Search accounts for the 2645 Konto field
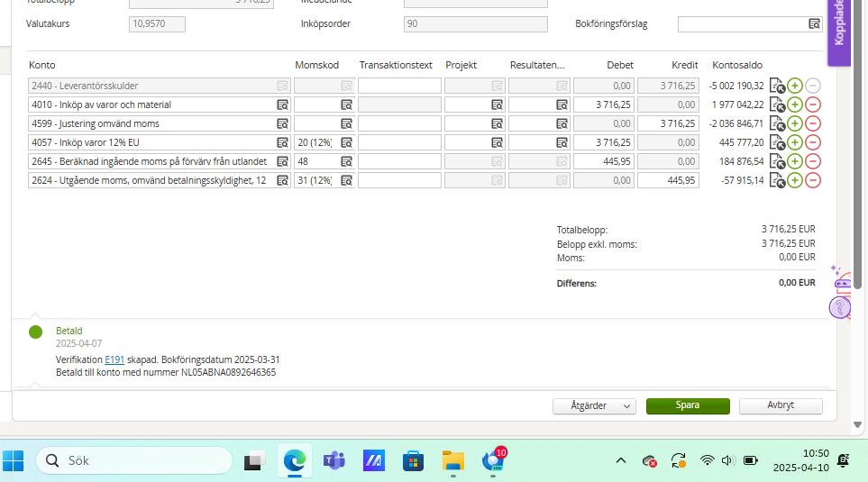 click(x=282, y=161)
